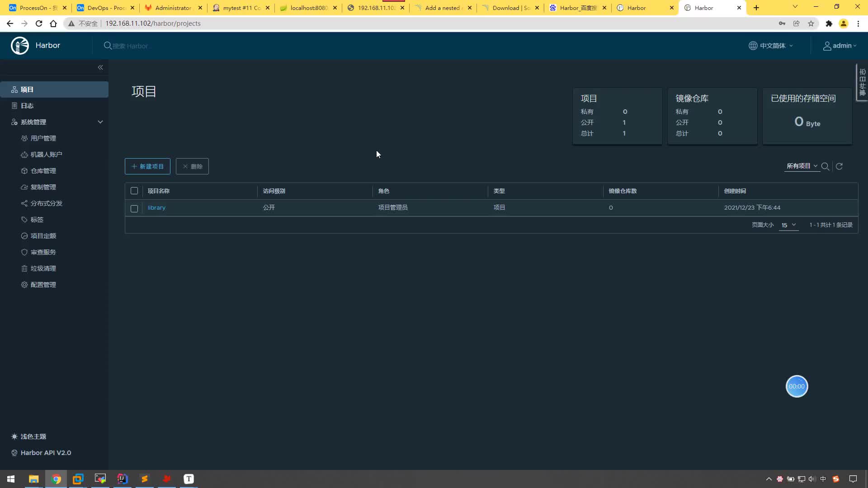
Task: Sort by 创建时间 column header
Action: [735, 191]
